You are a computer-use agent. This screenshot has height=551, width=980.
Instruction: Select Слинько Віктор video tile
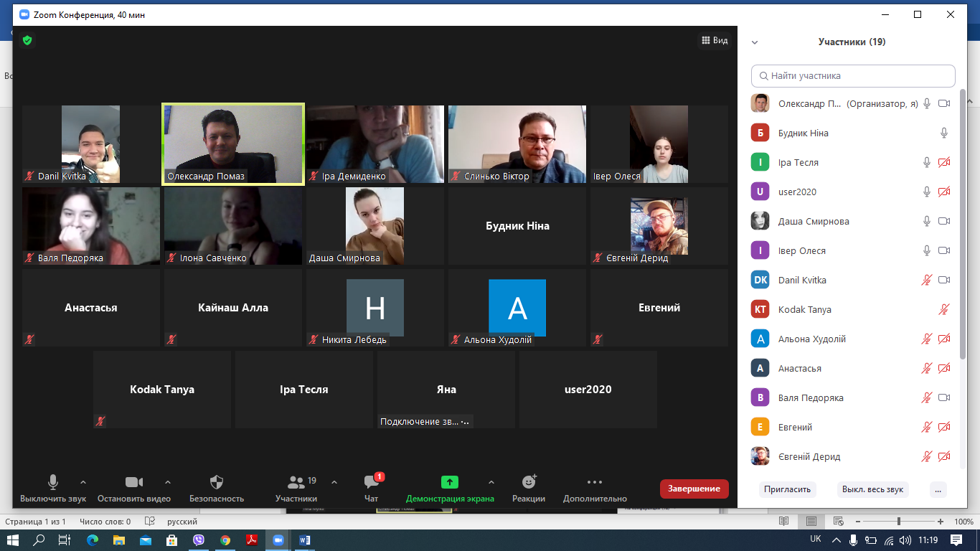tap(517, 144)
